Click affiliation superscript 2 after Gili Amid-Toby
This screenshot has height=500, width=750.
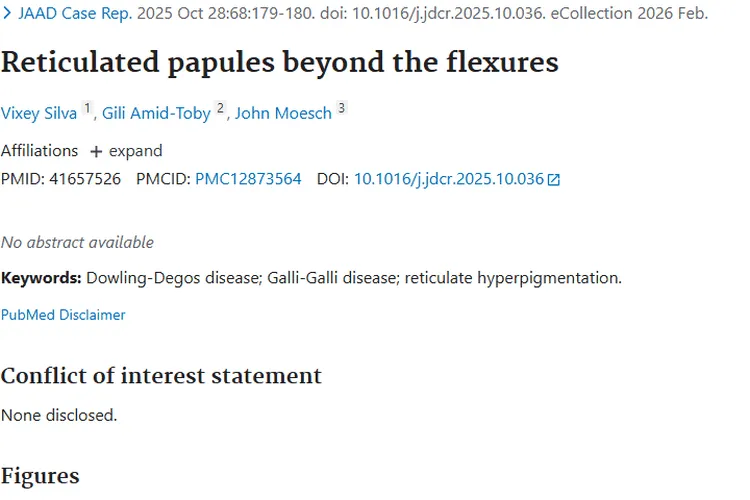coord(221,109)
